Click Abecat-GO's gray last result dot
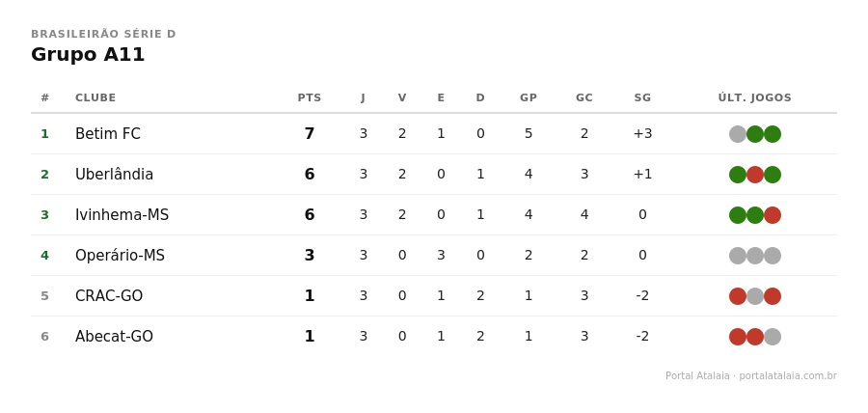868x413 pixels. click(x=773, y=337)
